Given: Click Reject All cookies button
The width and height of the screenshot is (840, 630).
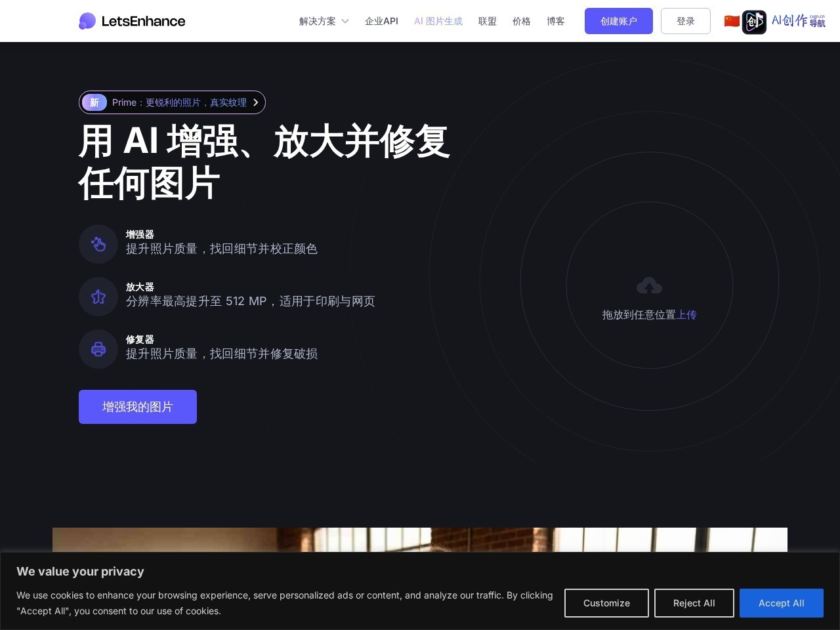Looking at the screenshot, I should click(694, 603).
